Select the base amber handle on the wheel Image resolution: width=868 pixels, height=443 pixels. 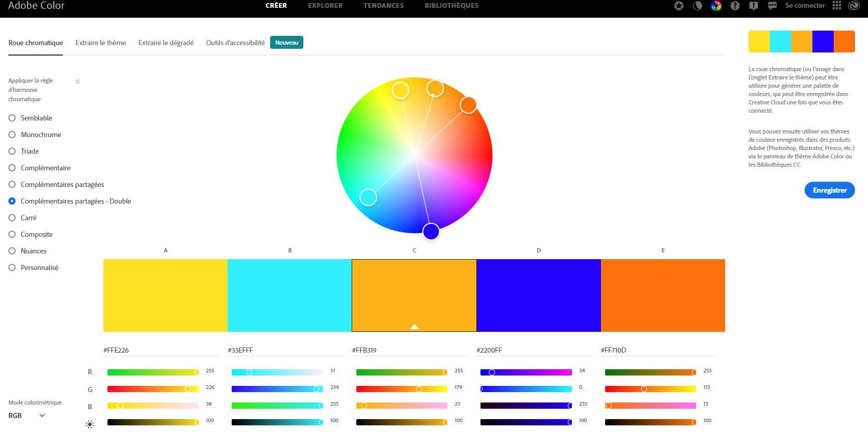point(435,88)
